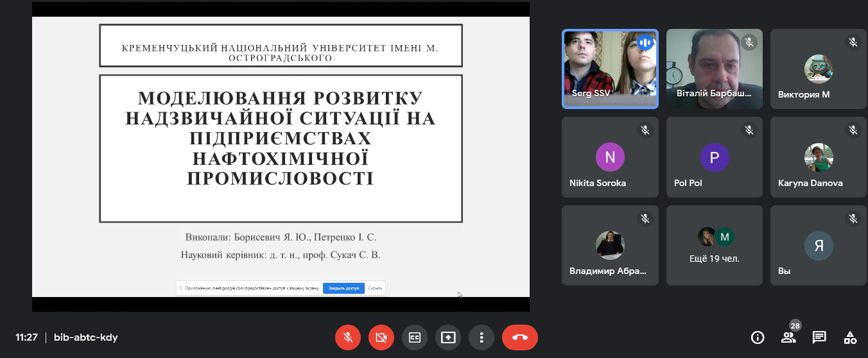This screenshot has height=358, width=868.
Task: Unmute the microphone in call controls
Action: pyautogui.click(x=348, y=337)
